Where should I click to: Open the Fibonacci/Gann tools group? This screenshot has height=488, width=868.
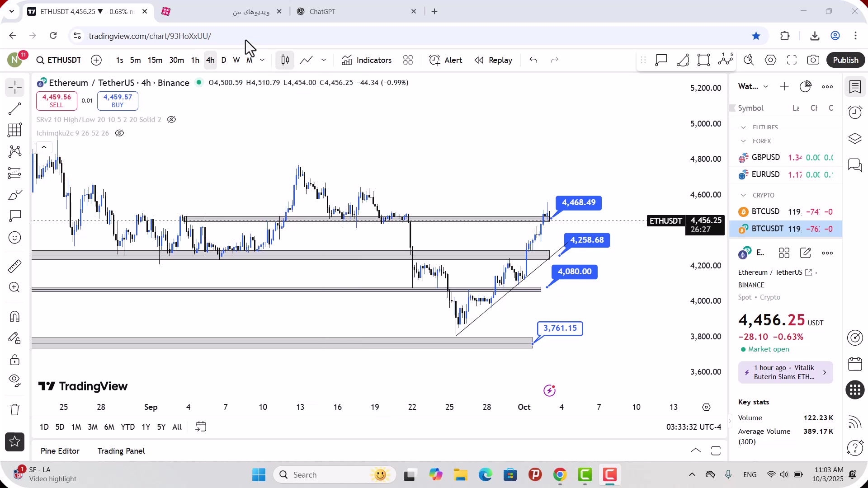[14, 130]
